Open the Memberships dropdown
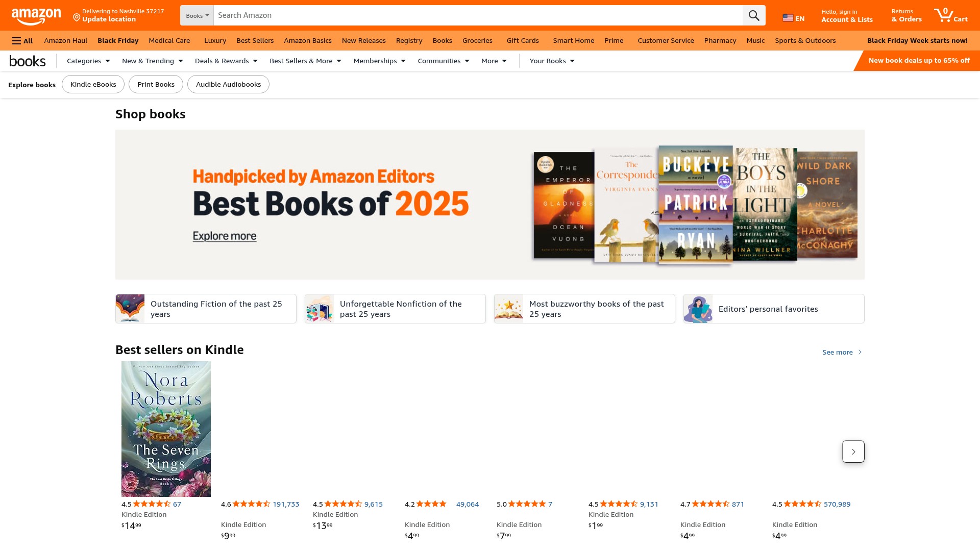The width and height of the screenshot is (980, 551). tap(379, 61)
